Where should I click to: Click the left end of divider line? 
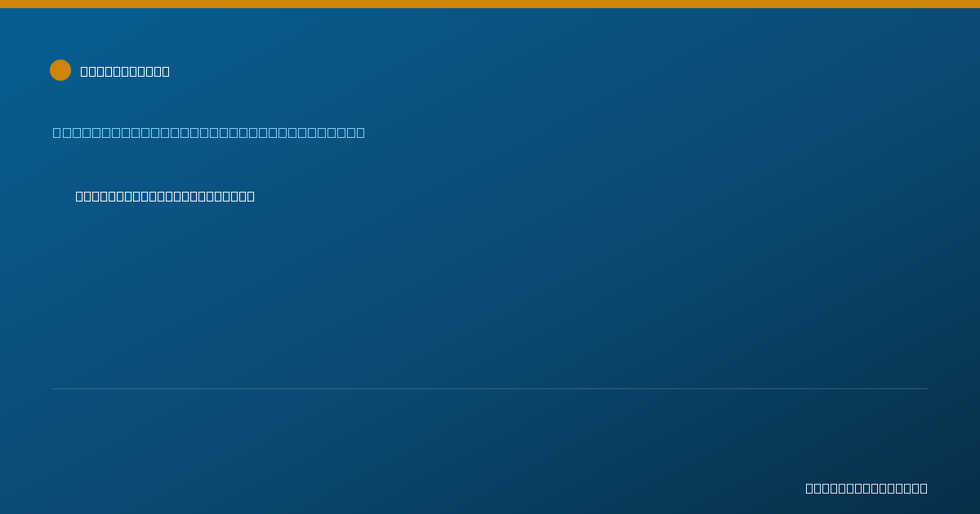pyautogui.click(x=54, y=388)
